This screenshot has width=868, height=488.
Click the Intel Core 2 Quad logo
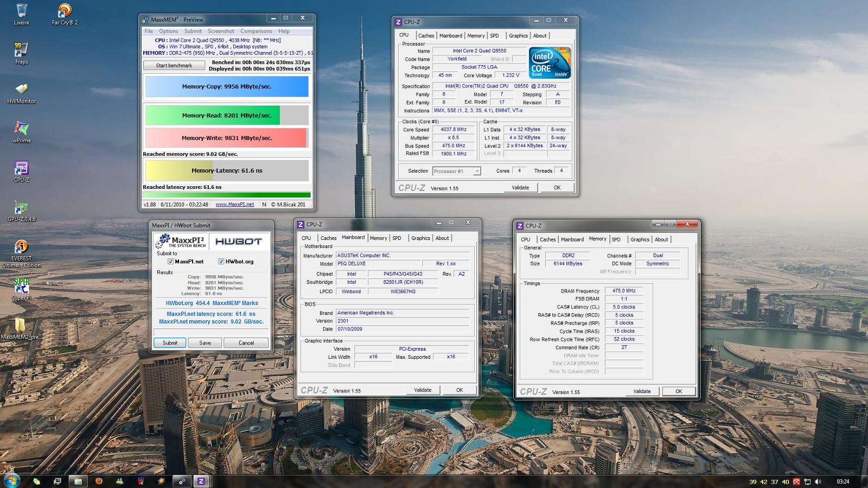pos(550,63)
